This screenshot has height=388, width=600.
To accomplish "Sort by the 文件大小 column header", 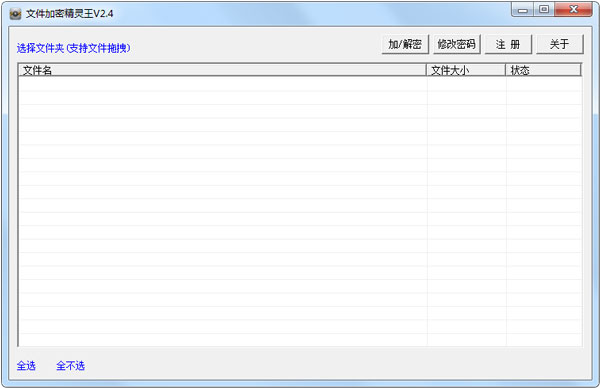I will 466,70.
